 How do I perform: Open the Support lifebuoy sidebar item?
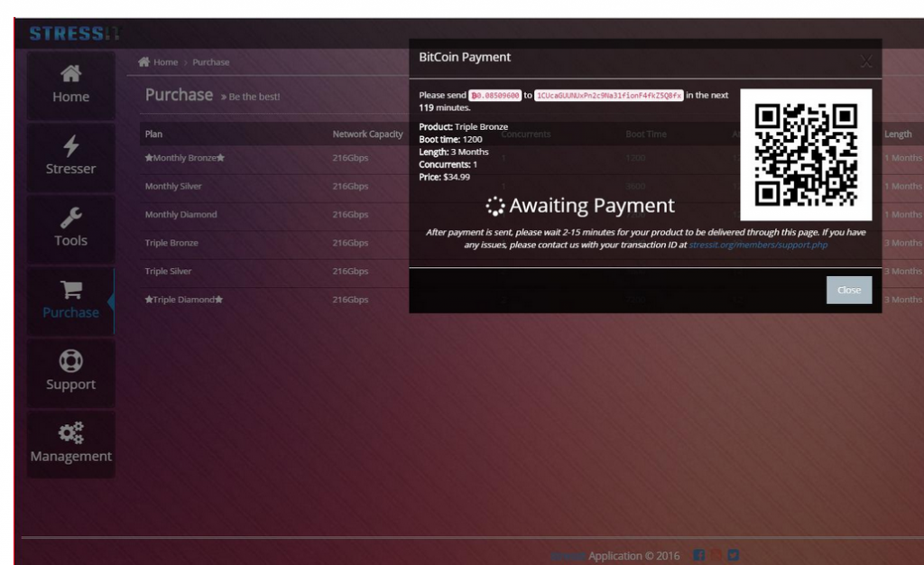tap(70, 373)
